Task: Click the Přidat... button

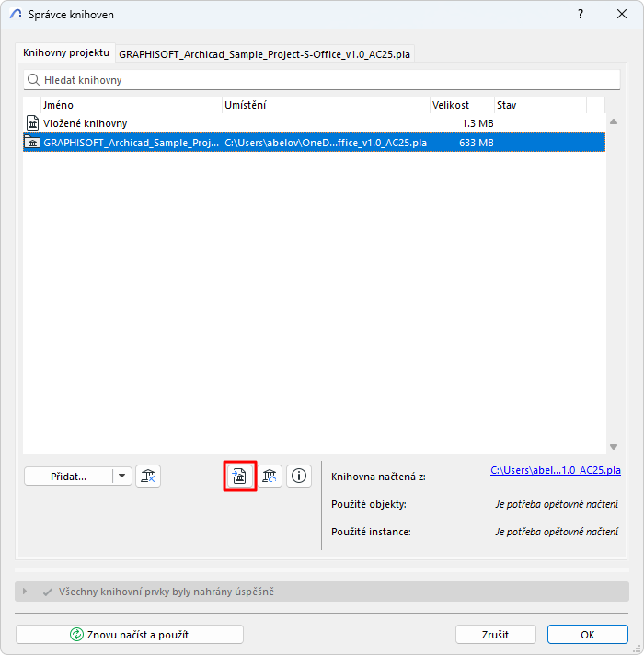Action: click(x=68, y=477)
